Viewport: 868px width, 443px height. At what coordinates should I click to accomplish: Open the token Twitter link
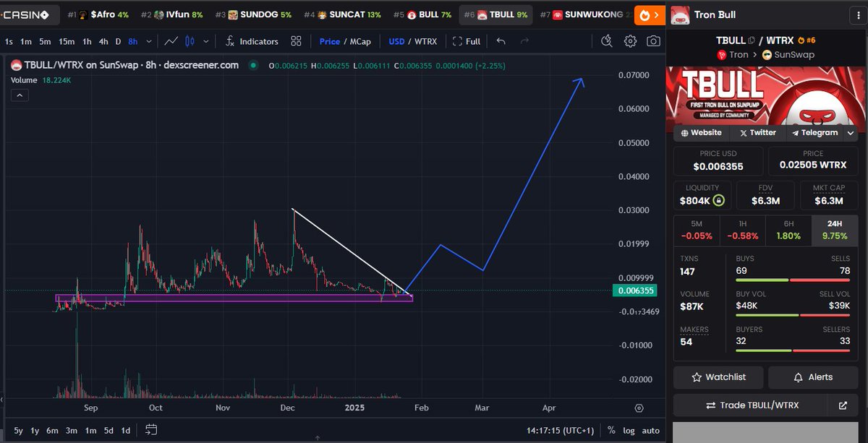coord(757,133)
